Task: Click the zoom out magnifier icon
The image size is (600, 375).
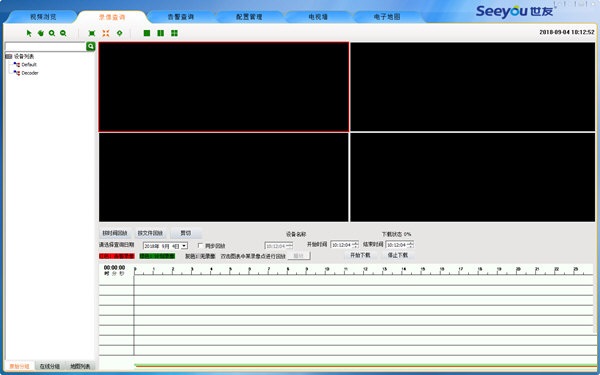Action: (63, 33)
